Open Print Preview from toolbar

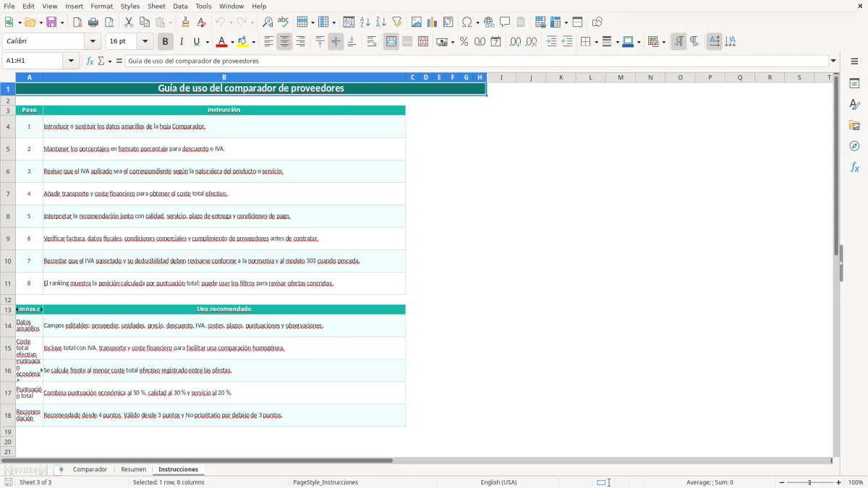(109, 22)
